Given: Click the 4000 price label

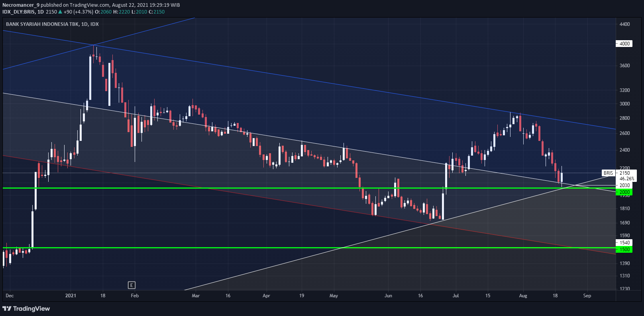Looking at the screenshot, I should (624, 43).
